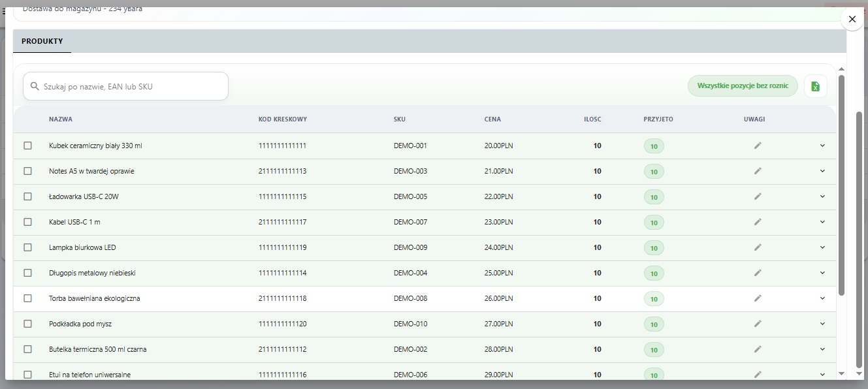Click accepted quantity badge for Torba bawełniana ekologiczna
Viewport: 868px width, 389px height.
click(x=654, y=299)
